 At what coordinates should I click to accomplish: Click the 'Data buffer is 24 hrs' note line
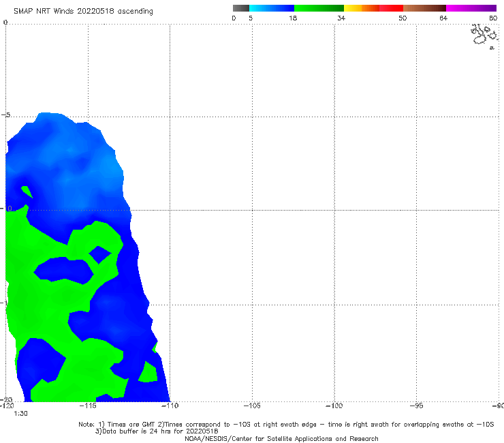tap(157, 431)
